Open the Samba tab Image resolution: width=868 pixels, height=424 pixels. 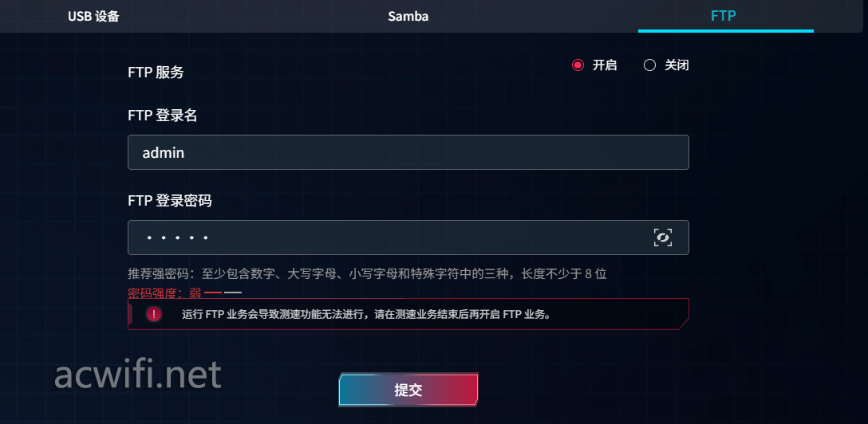pos(408,16)
